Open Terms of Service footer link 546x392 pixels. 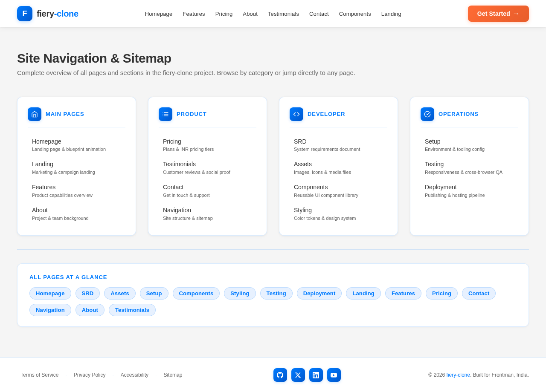click(40, 375)
